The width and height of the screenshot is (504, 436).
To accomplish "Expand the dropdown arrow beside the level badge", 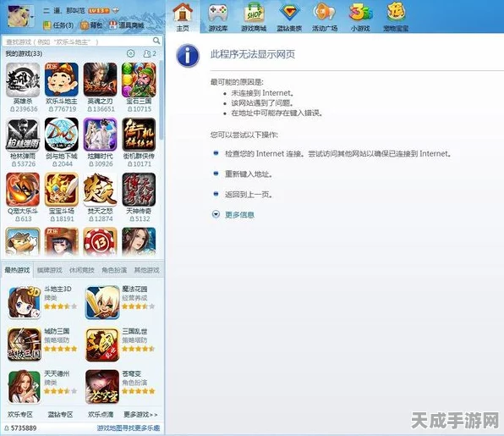I will click(x=116, y=11).
